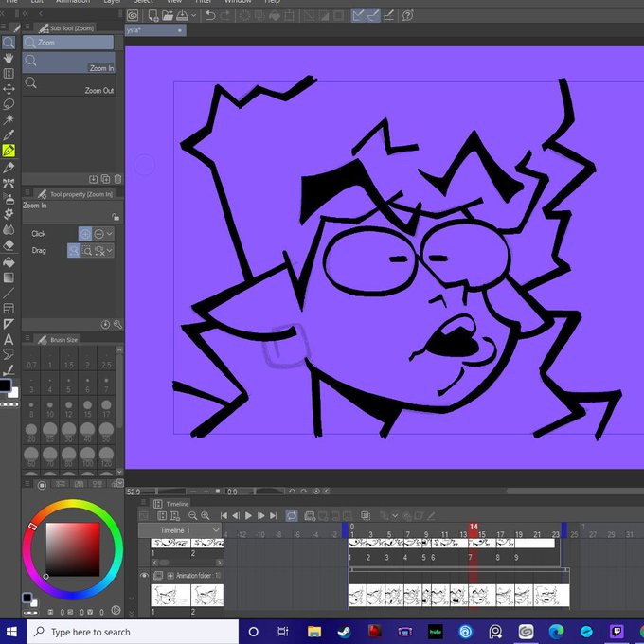The width and height of the screenshot is (644, 644).
Task: Toggle loop playback in timeline
Action: [292, 515]
